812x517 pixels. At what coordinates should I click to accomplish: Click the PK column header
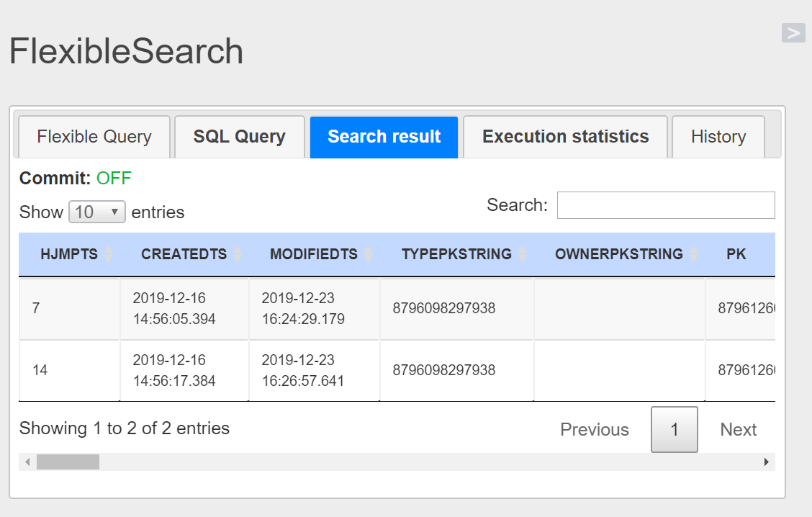tap(736, 254)
